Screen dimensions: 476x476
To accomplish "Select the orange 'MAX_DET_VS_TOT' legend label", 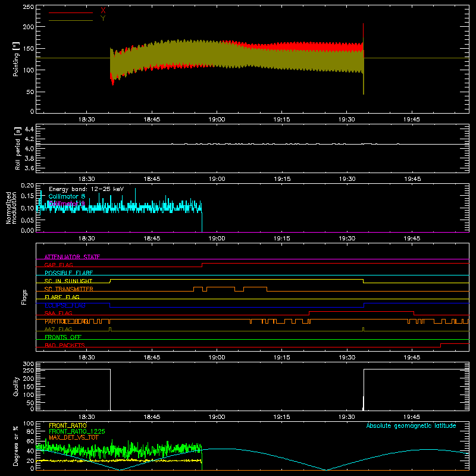I will tap(74, 437).
